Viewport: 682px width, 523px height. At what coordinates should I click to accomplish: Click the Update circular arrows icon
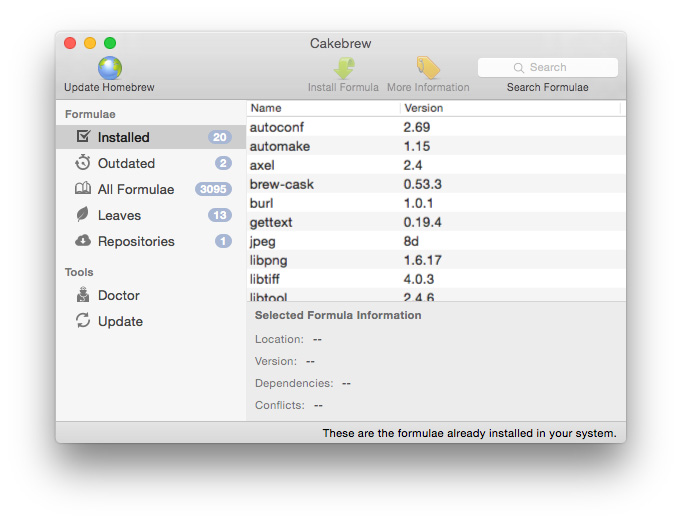point(83,320)
